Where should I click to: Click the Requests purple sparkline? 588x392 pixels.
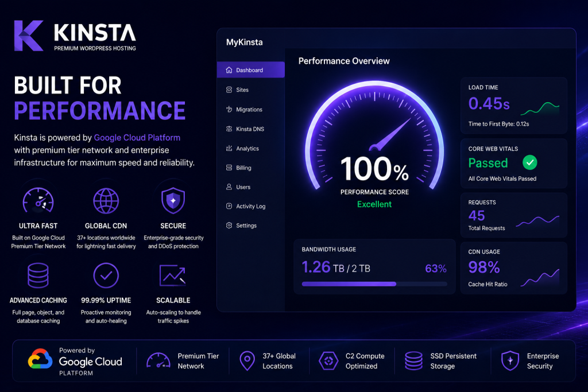[537, 221]
